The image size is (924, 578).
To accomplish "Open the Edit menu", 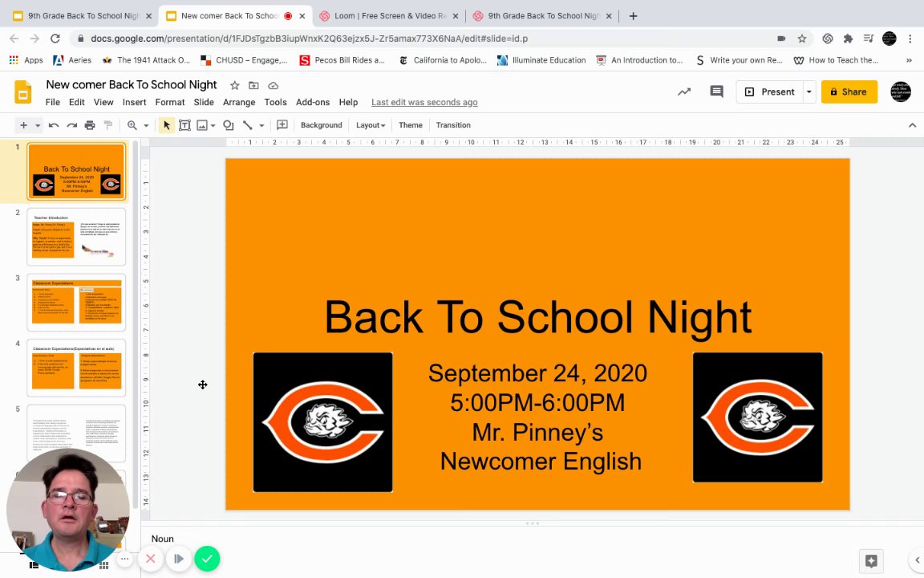I will (x=77, y=102).
